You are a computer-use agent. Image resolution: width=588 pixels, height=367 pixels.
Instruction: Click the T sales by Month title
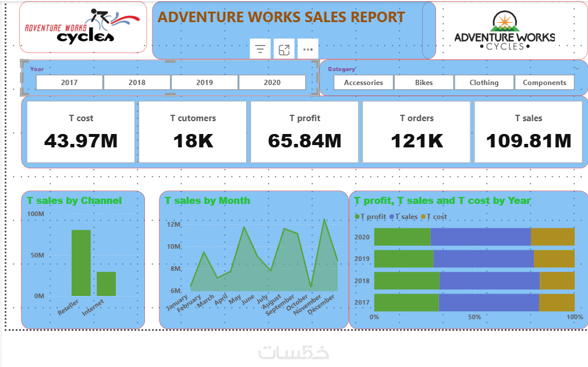pos(207,201)
